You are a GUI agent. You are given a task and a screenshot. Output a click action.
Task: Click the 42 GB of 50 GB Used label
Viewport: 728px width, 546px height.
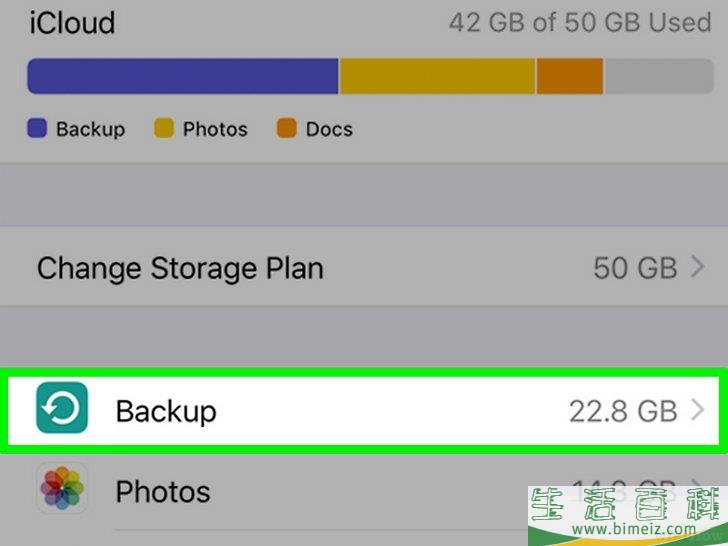pos(580,22)
